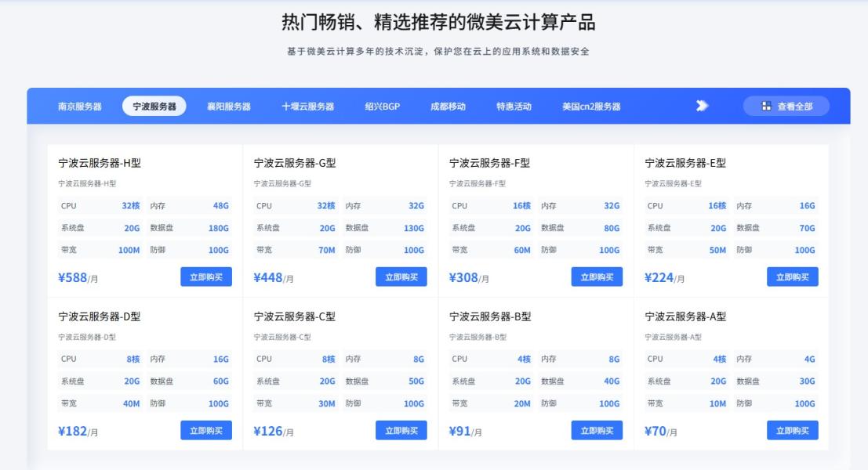Open the 宁波云服务器-D型 card title

point(100,316)
